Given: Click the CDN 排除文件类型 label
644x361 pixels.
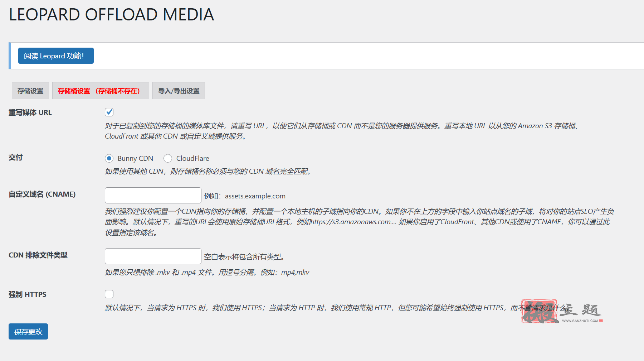Looking at the screenshot, I should [38, 255].
